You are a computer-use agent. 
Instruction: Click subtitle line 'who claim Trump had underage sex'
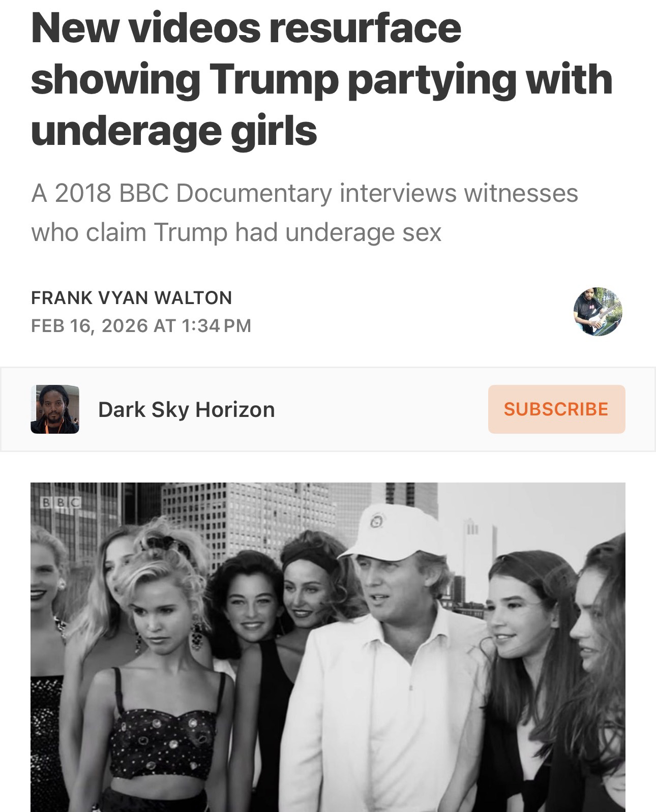click(236, 233)
